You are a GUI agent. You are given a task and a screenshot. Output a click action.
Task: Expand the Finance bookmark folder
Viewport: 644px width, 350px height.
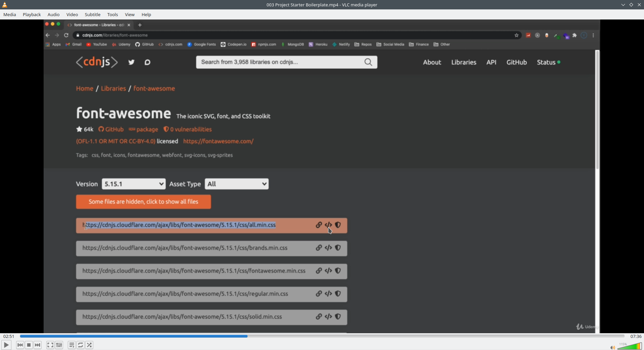419,44
